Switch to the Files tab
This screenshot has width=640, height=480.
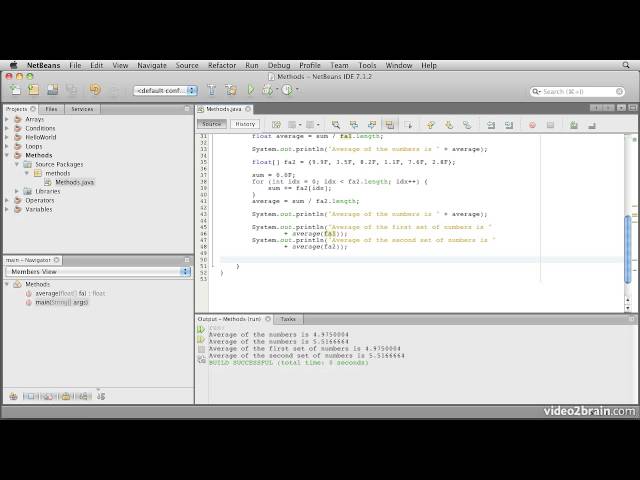coord(51,109)
